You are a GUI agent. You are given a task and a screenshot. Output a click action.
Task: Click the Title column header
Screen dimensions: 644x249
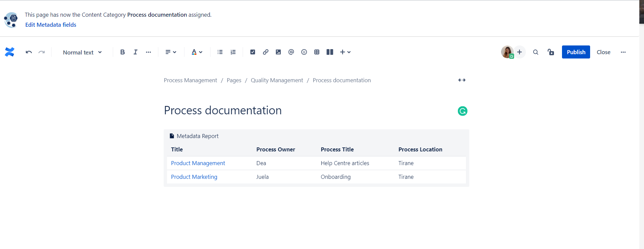pyautogui.click(x=177, y=149)
